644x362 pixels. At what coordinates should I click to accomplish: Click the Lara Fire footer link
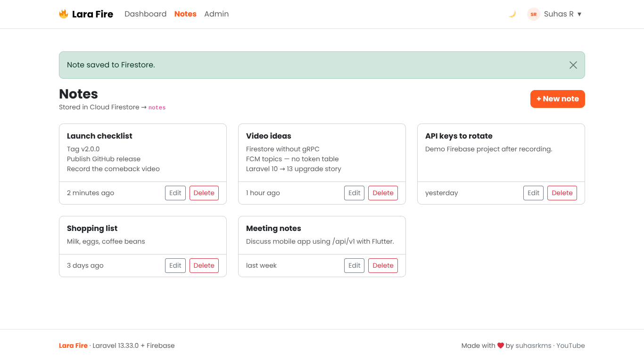point(73,346)
